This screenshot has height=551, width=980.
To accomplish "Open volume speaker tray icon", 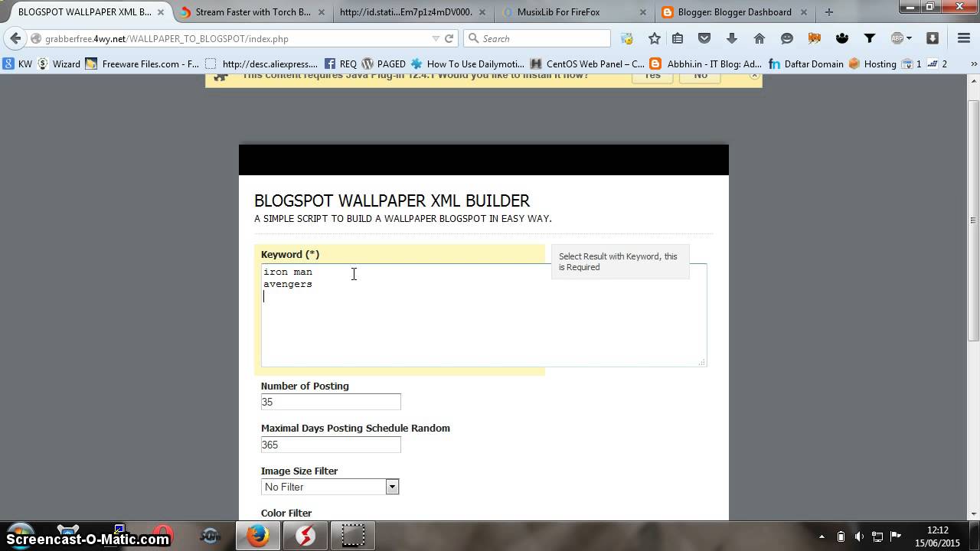I will pyautogui.click(x=859, y=536).
